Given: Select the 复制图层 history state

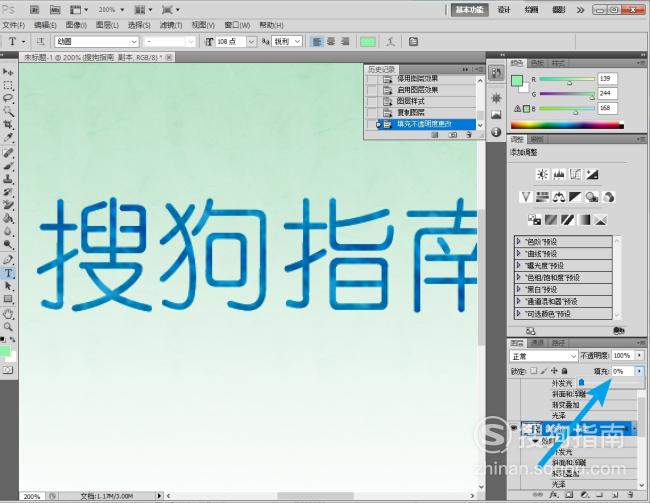Looking at the screenshot, I should pyautogui.click(x=427, y=112).
